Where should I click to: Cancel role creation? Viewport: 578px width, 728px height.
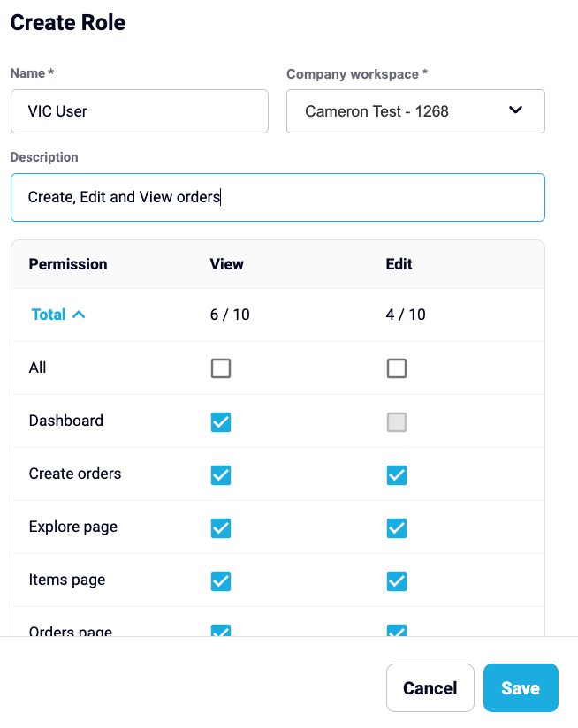click(x=430, y=687)
